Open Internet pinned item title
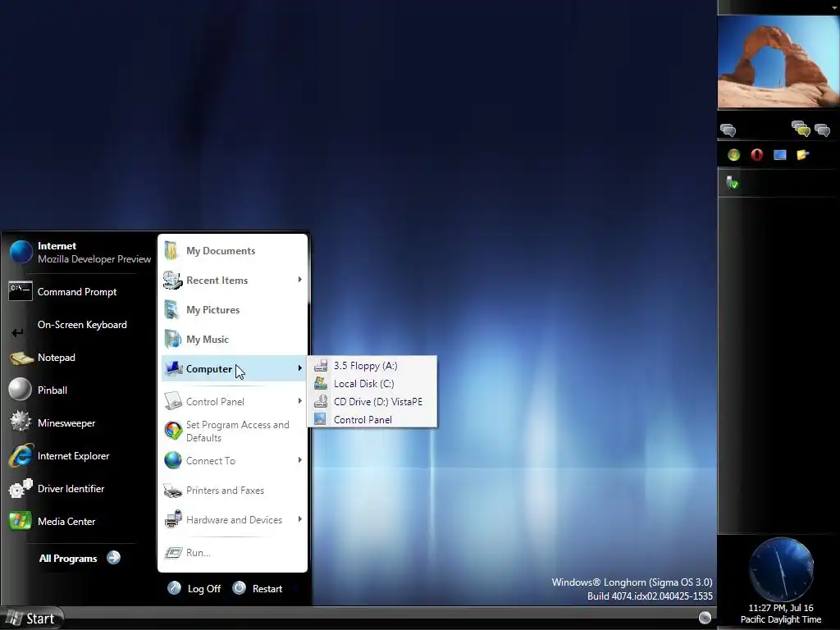840x630 pixels. pyautogui.click(x=57, y=246)
